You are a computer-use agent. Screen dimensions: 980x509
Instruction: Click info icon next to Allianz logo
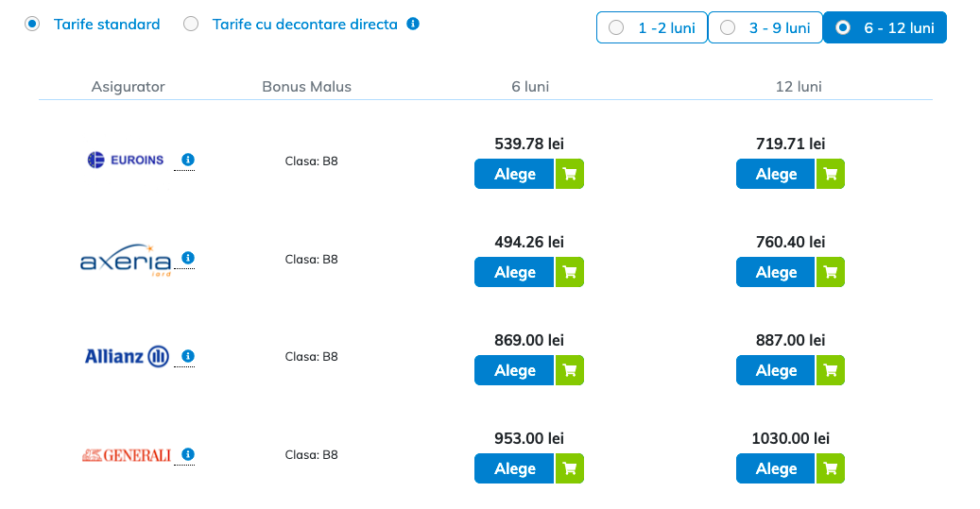(187, 356)
